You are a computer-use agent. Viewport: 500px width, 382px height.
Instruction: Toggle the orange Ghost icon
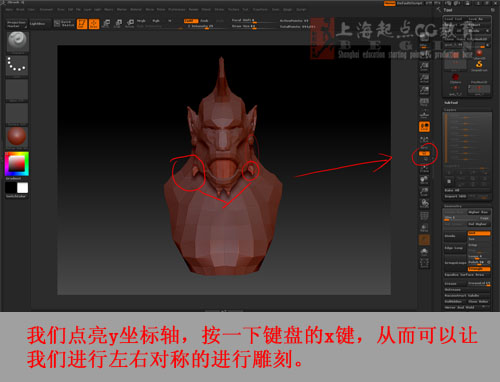pos(424,240)
